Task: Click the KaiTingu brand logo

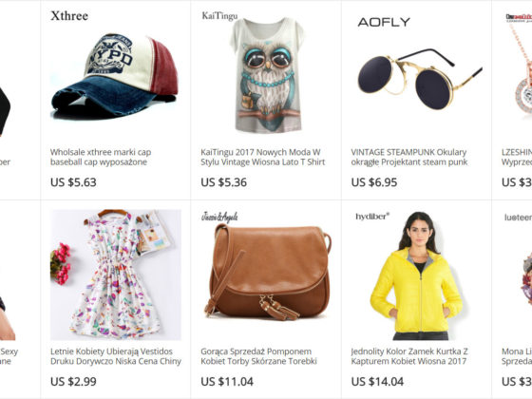Action: click(219, 15)
